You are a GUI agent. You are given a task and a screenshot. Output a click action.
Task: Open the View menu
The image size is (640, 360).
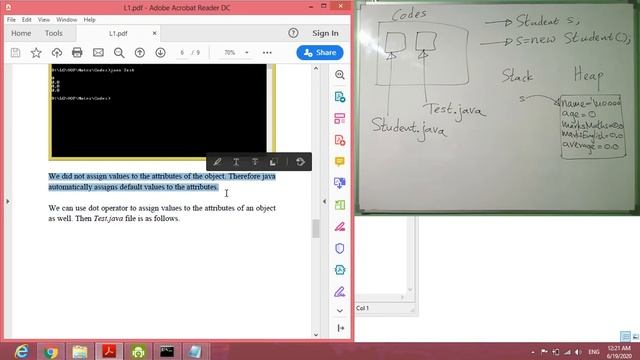(44, 20)
